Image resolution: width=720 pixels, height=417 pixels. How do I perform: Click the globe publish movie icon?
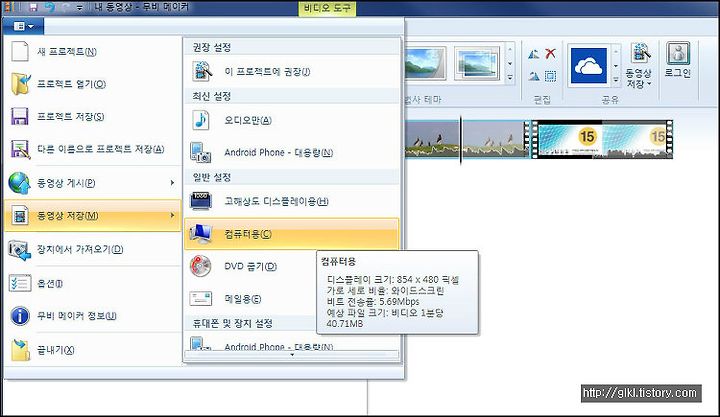[x=19, y=183]
